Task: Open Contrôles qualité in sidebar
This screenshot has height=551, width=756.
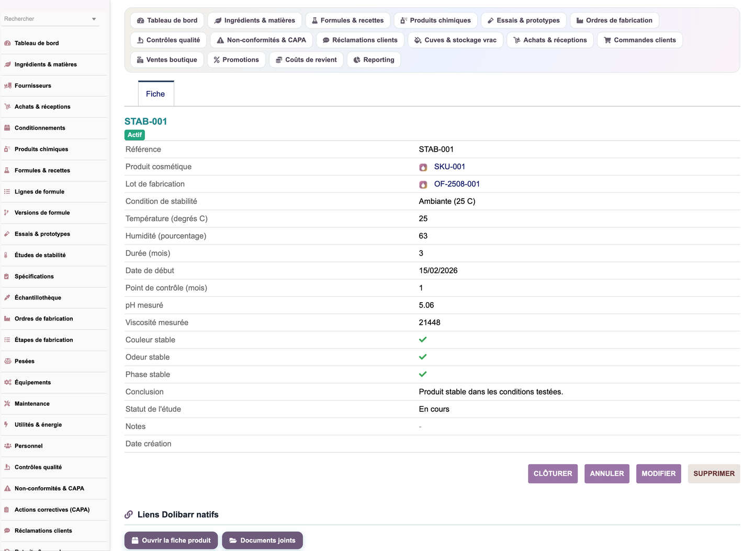Action: pyautogui.click(x=38, y=467)
